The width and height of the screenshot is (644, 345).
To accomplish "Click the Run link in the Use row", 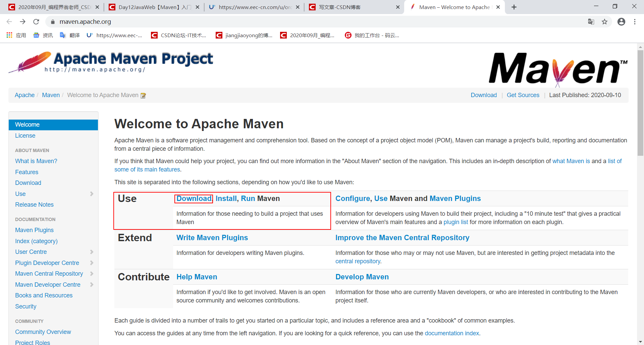I will [248, 199].
